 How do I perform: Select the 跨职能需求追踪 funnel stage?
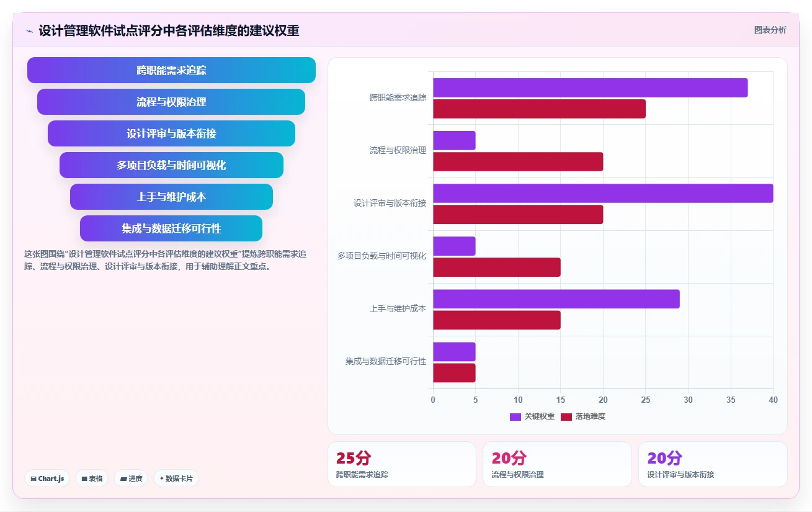[x=171, y=70]
